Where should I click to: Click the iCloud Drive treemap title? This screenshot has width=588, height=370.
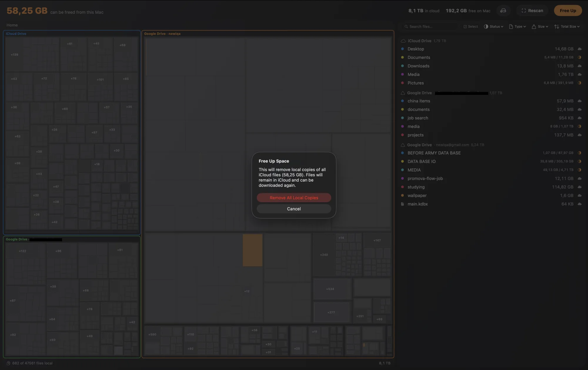tap(16, 34)
